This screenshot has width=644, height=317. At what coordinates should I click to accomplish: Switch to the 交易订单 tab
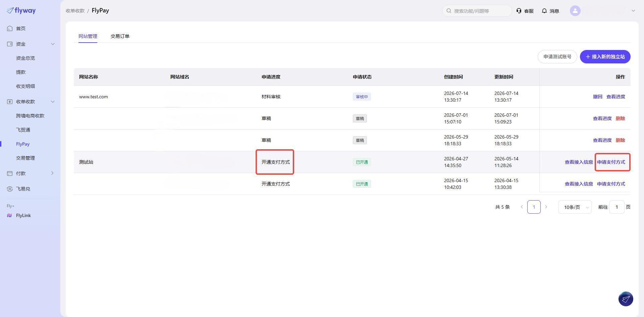(x=120, y=36)
